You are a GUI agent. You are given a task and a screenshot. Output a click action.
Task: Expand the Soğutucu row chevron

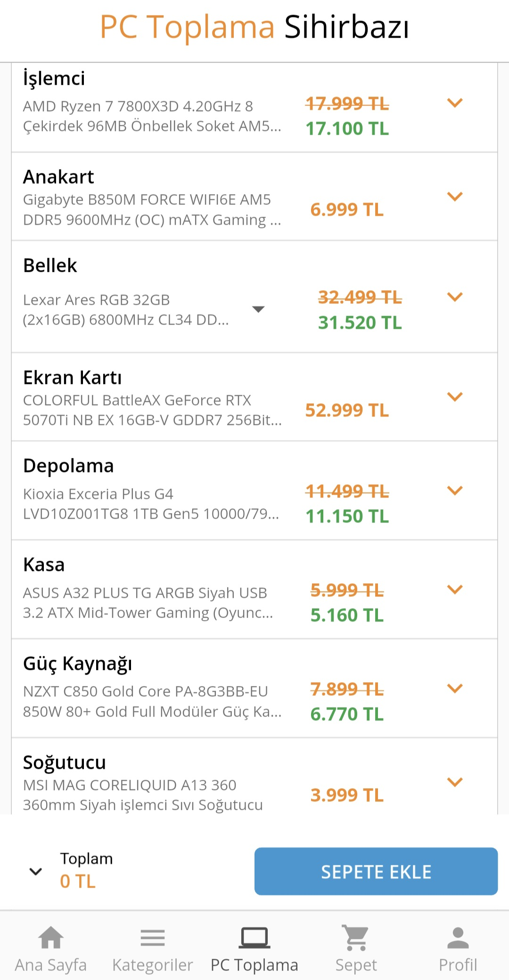(x=455, y=782)
